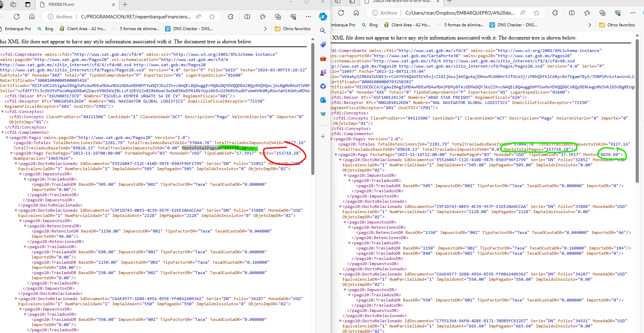
Task: Open sidebar Shopping tag icon
Action: [323, 45]
